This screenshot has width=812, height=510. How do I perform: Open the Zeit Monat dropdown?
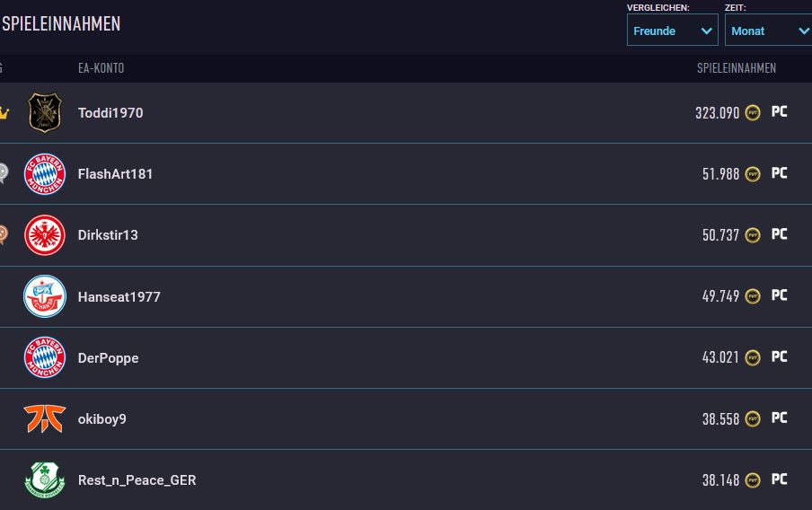pyautogui.click(x=769, y=30)
